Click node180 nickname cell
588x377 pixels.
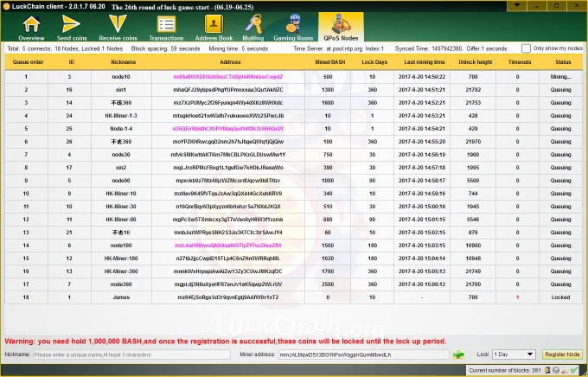click(121, 246)
